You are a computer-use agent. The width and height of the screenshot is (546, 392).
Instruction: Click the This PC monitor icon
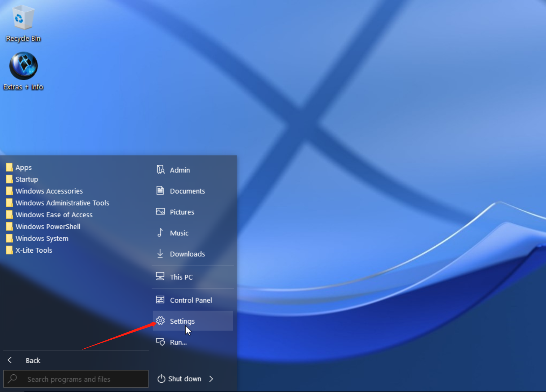coord(160,277)
